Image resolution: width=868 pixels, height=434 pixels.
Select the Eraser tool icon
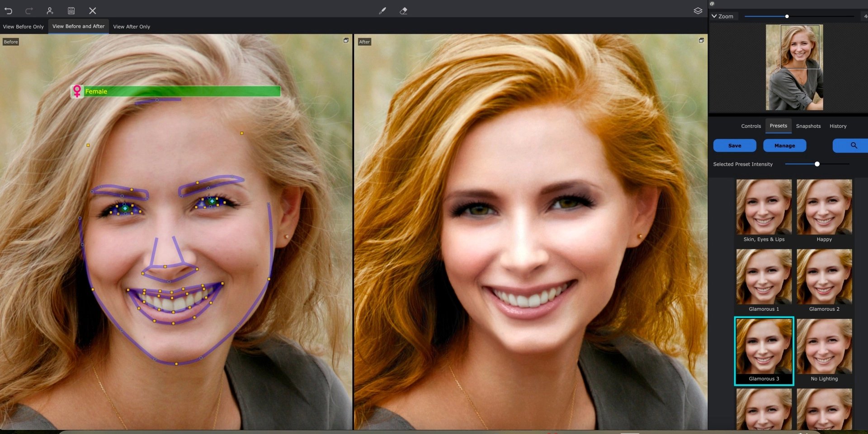[x=404, y=10]
